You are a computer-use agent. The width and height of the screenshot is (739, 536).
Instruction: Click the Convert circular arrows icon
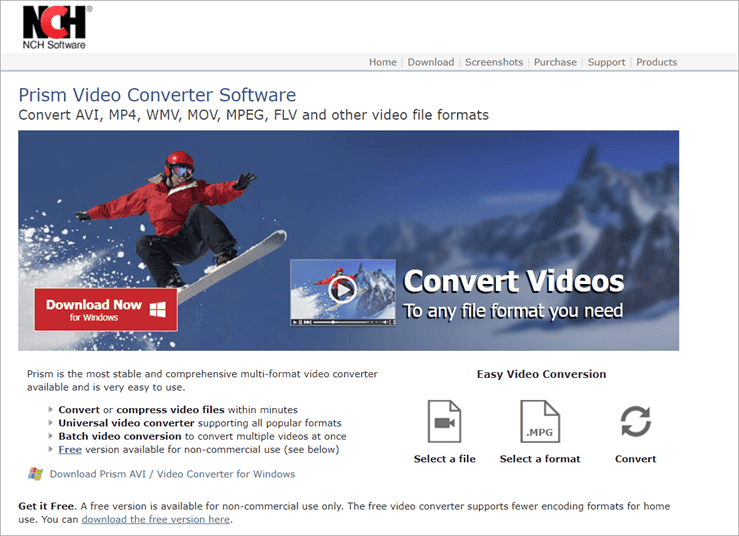[636, 421]
